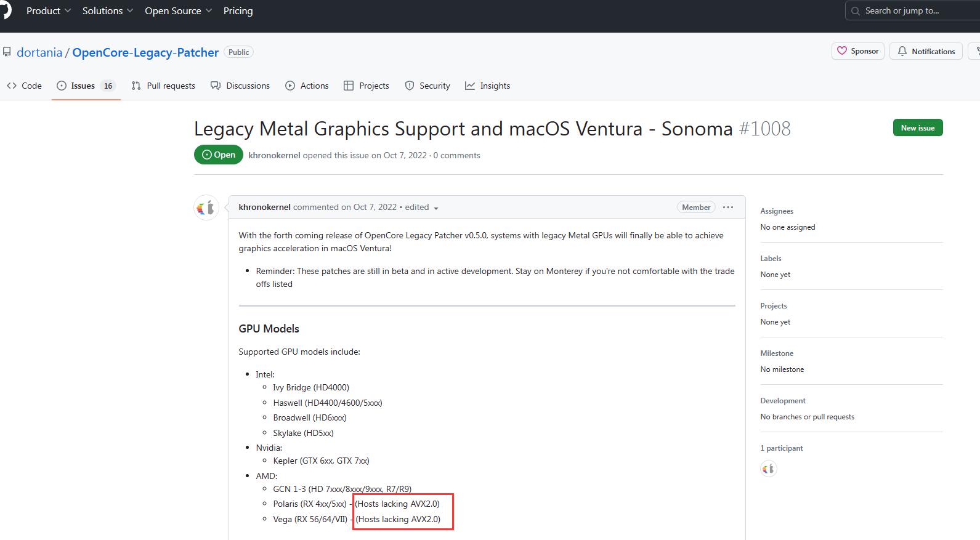Click the issue number #1008
This screenshot has height=540, width=980.
pyautogui.click(x=764, y=129)
